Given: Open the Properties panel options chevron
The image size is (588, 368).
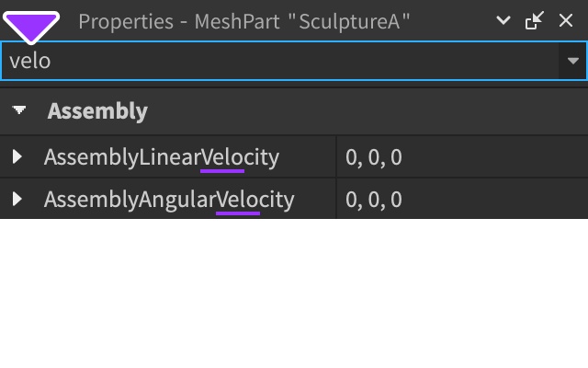Looking at the screenshot, I should pyautogui.click(x=503, y=20).
